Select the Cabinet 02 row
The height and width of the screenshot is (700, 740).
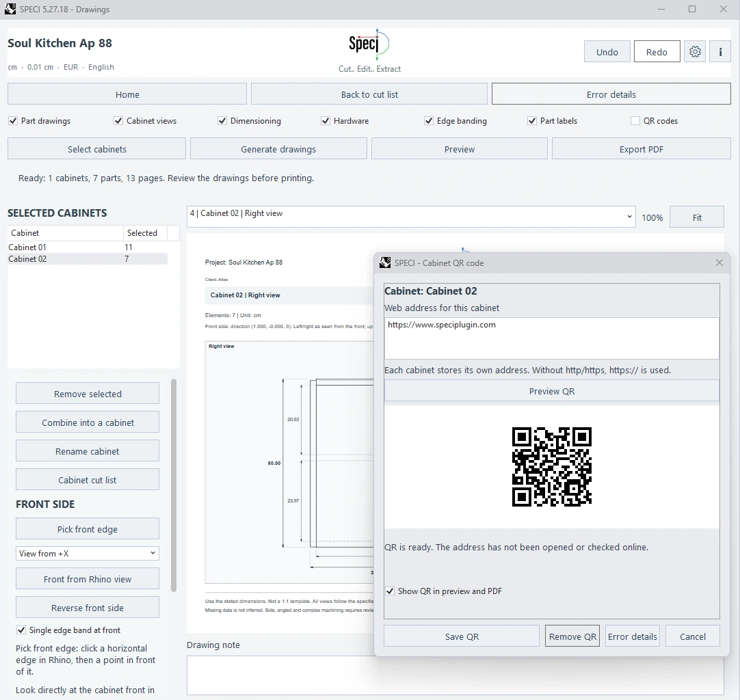(88, 258)
